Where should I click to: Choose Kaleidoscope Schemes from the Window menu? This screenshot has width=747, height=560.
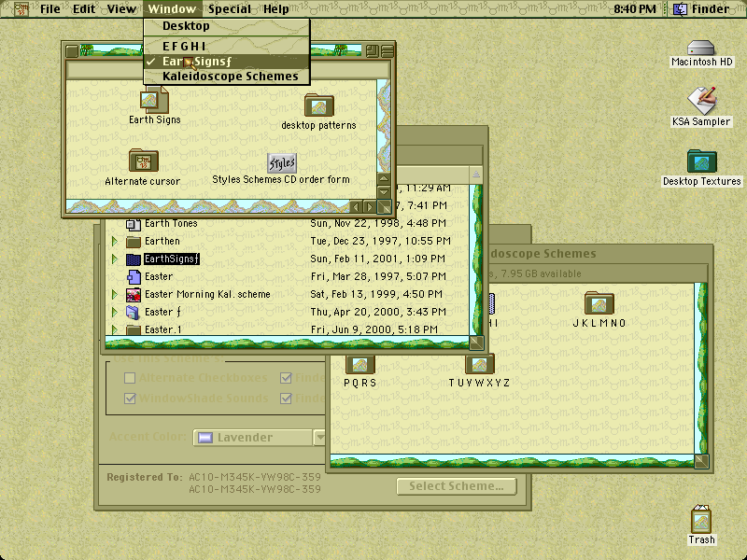pyautogui.click(x=227, y=77)
